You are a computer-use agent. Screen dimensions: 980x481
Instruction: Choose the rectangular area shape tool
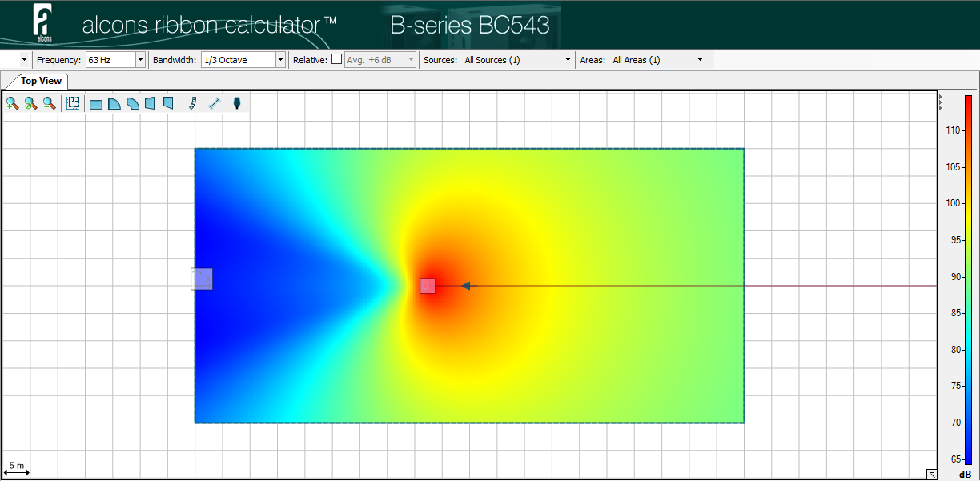tap(96, 104)
